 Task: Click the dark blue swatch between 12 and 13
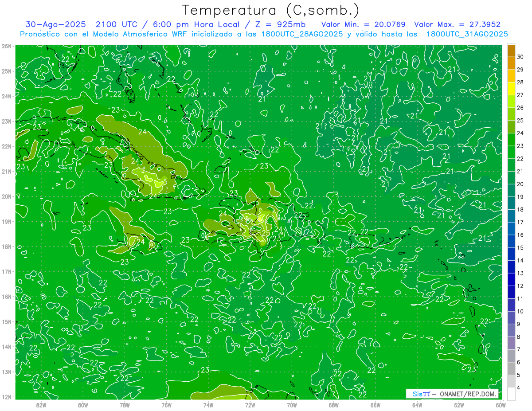(x=511, y=279)
